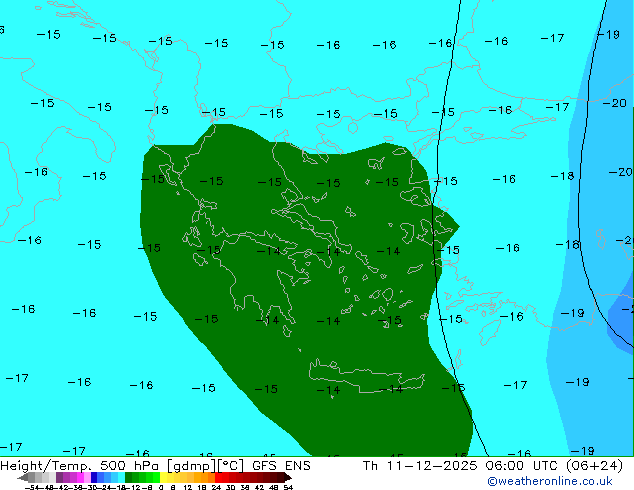The width and height of the screenshot is (634, 490).
Task: Open the weatheronline.co.uk copyright link
Action: tap(550, 481)
